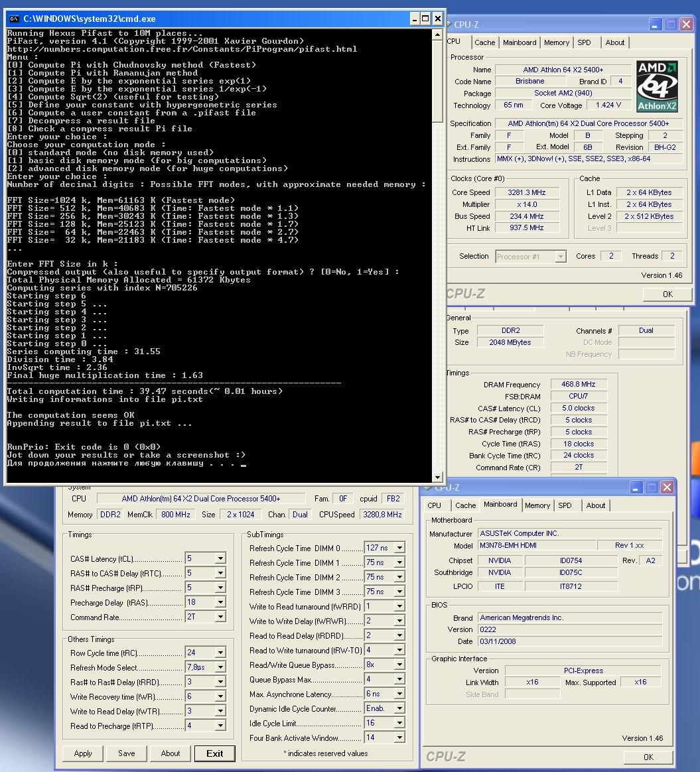Click the CPUSpeed 3280,8 MHz field
Viewport: 700px width, 772px height.
point(382,515)
